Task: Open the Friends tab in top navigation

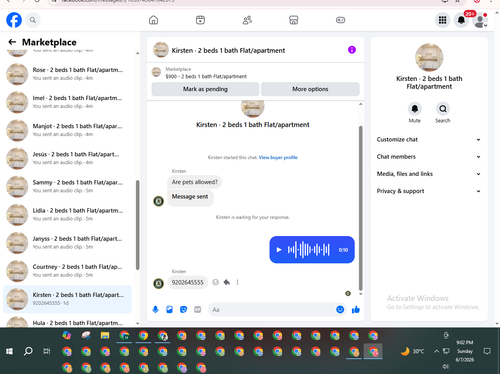Action: point(247,20)
